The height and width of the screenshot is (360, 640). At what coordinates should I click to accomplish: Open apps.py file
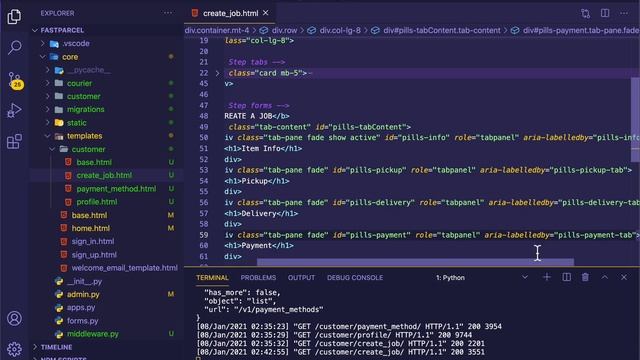(81, 307)
